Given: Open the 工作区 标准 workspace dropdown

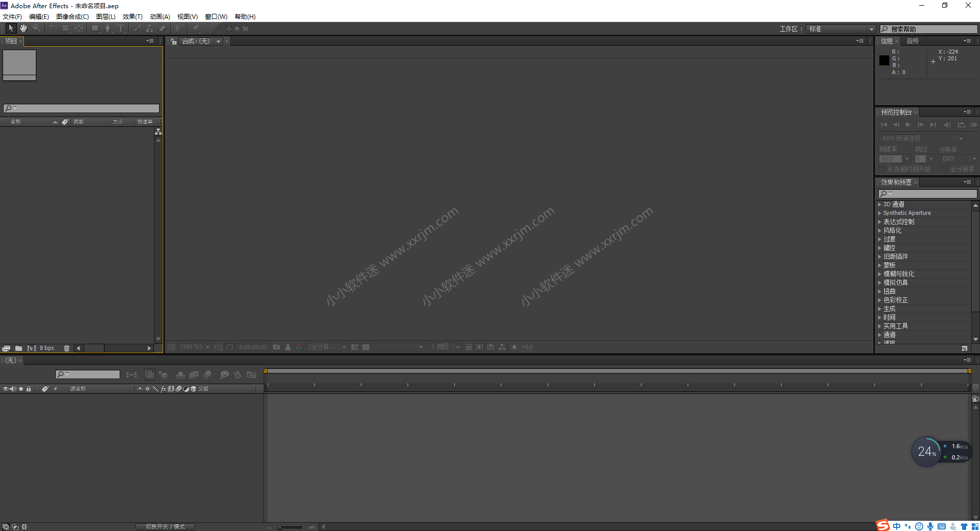Looking at the screenshot, I should click(841, 29).
